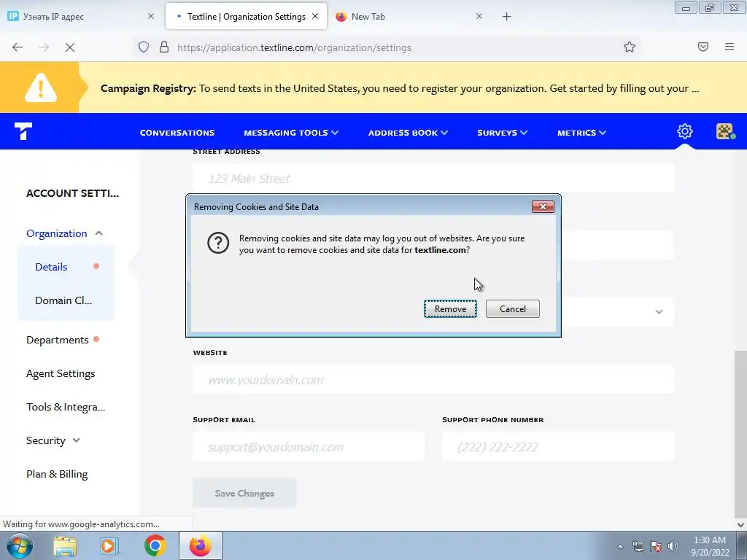Switch to the Узнать IP адрес tab
Image resolution: width=747 pixels, height=560 pixels.
click(x=81, y=16)
